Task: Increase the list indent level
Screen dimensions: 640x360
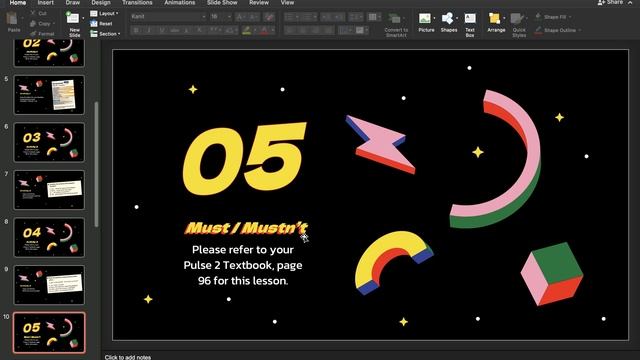Action: [x=339, y=17]
